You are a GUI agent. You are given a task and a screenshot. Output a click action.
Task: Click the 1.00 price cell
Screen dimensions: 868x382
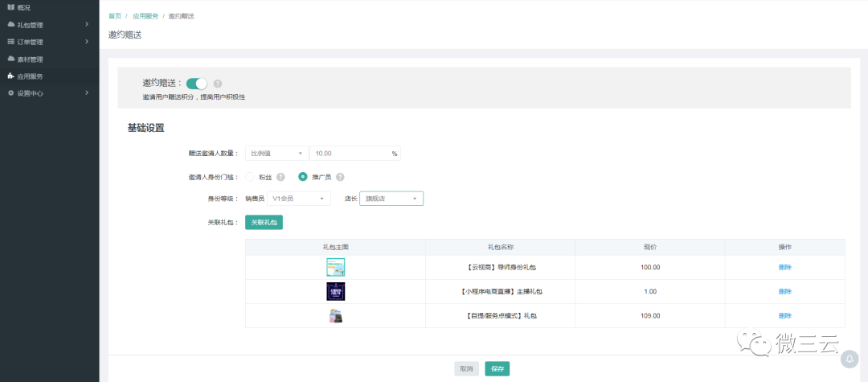pyautogui.click(x=650, y=292)
